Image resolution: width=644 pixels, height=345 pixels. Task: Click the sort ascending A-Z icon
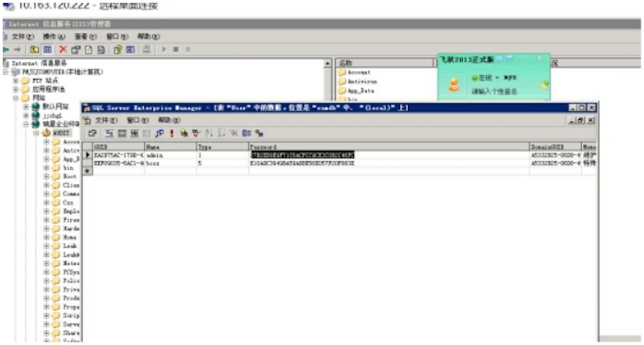pos(208,133)
